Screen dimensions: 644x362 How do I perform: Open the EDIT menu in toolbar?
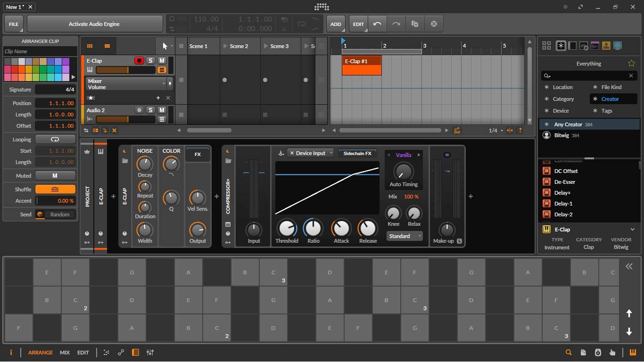pos(359,24)
